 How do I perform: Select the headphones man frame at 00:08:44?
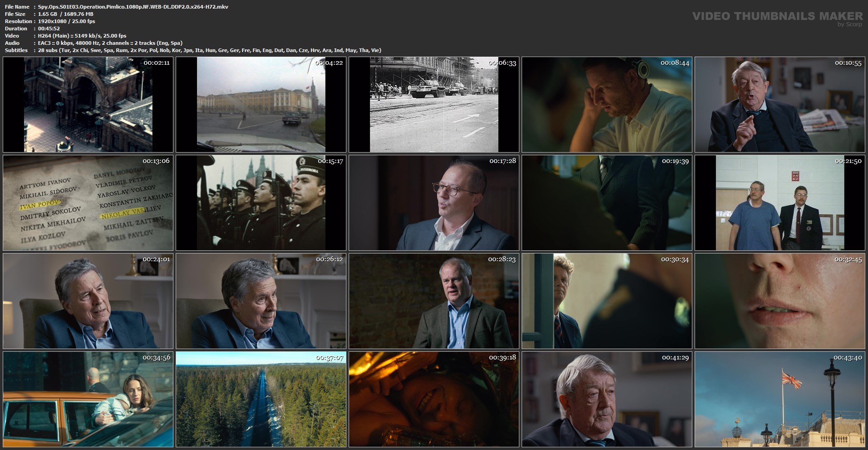(607, 105)
